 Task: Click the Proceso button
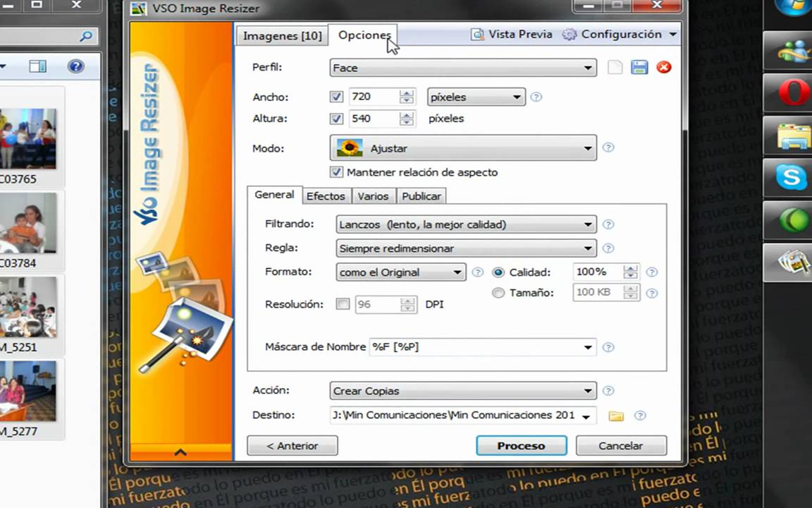(x=522, y=446)
